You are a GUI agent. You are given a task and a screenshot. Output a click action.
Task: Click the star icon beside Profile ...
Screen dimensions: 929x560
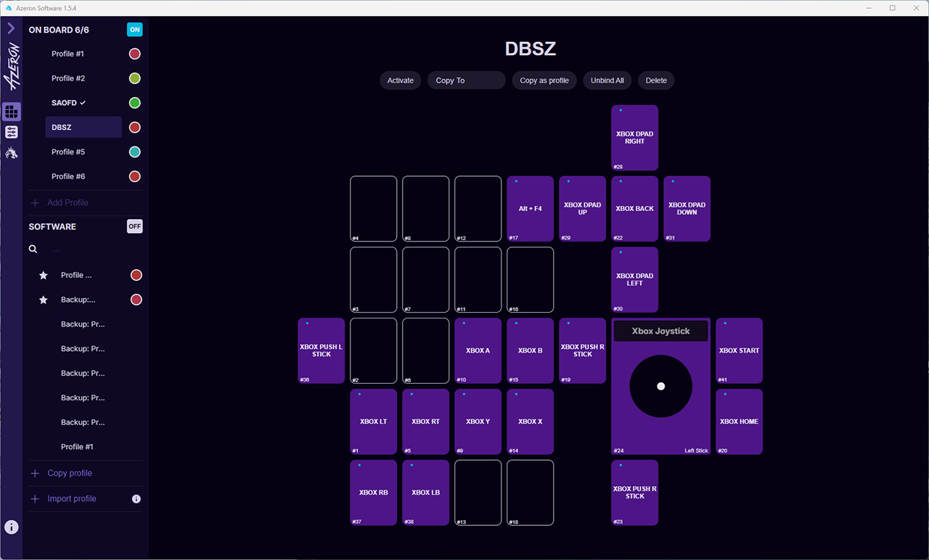(44, 276)
